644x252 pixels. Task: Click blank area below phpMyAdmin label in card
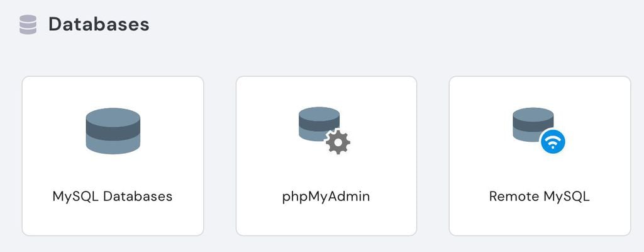coord(326,220)
